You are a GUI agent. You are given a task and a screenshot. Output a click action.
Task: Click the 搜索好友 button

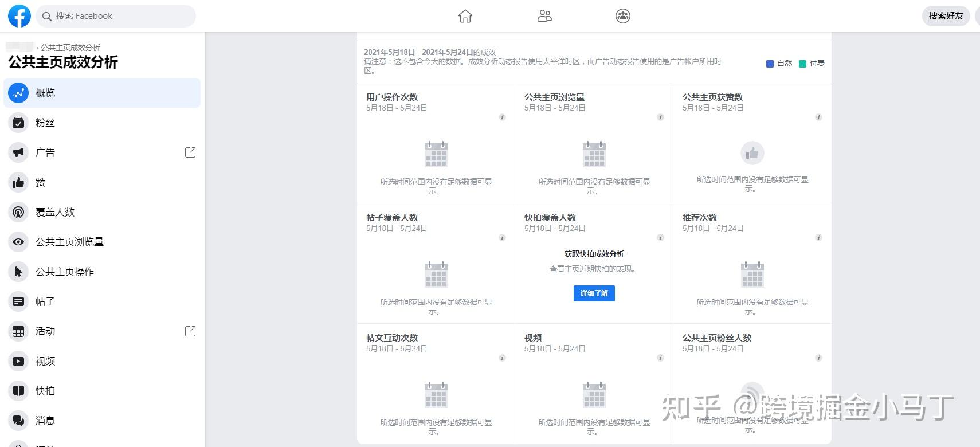(946, 16)
